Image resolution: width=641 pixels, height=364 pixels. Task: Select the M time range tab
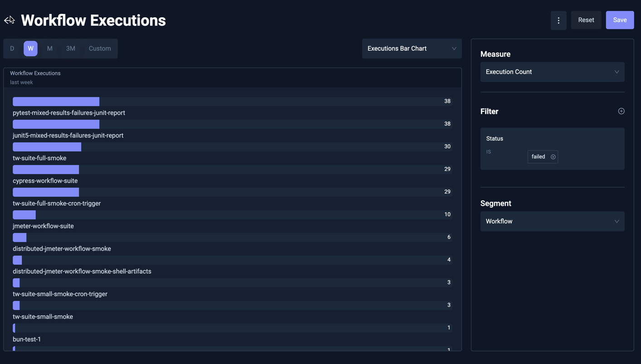click(49, 48)
